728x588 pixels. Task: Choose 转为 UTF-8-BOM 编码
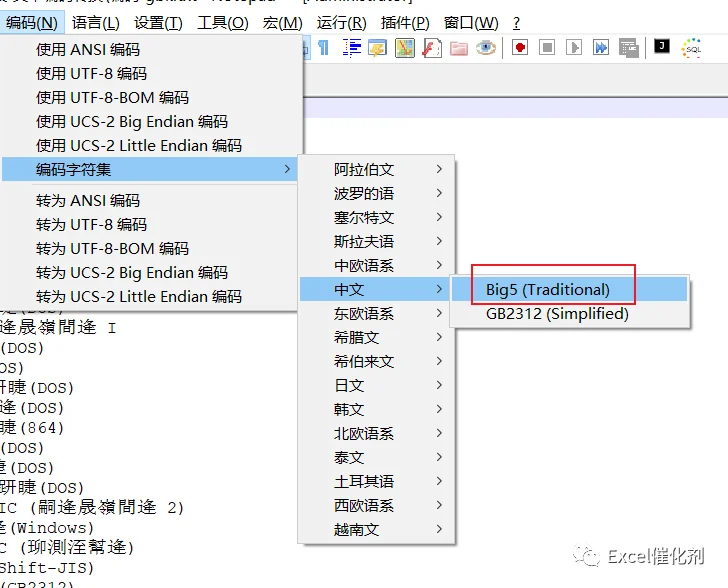point(150,249)
